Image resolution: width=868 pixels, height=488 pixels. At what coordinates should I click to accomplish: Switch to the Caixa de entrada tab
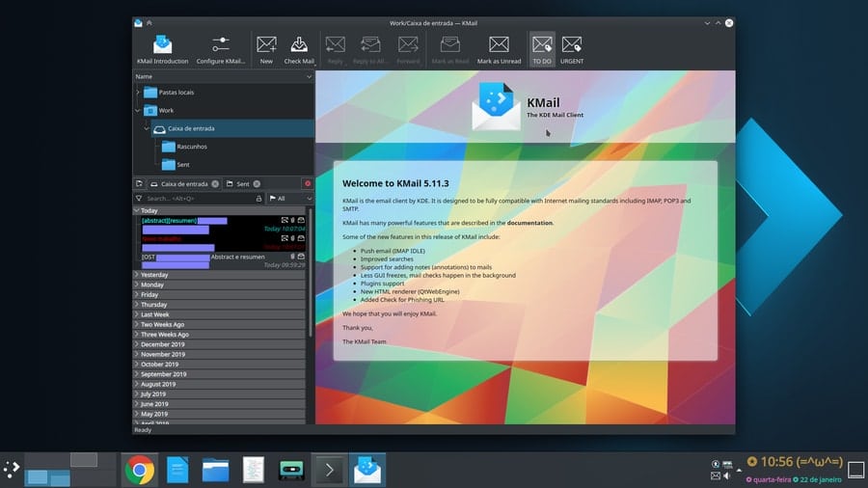[184, 183]
